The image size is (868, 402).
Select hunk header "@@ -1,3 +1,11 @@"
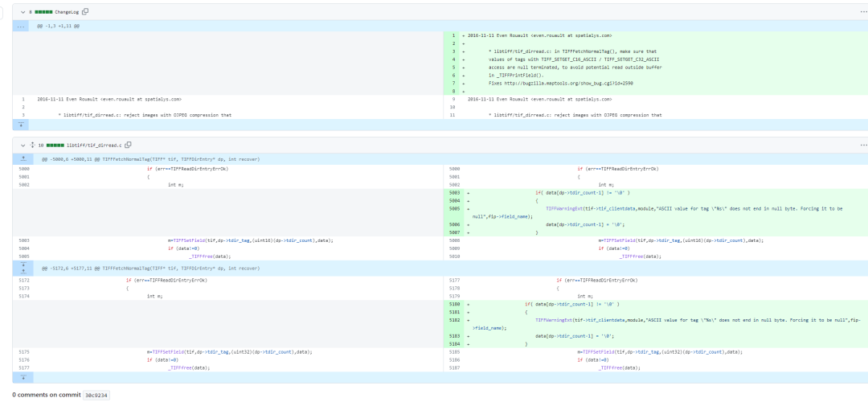click(x=58, y=26)
